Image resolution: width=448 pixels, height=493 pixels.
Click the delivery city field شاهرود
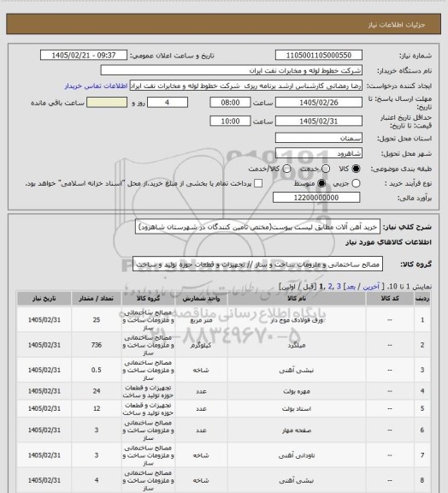pyautogui.click(x=319, y=153)
